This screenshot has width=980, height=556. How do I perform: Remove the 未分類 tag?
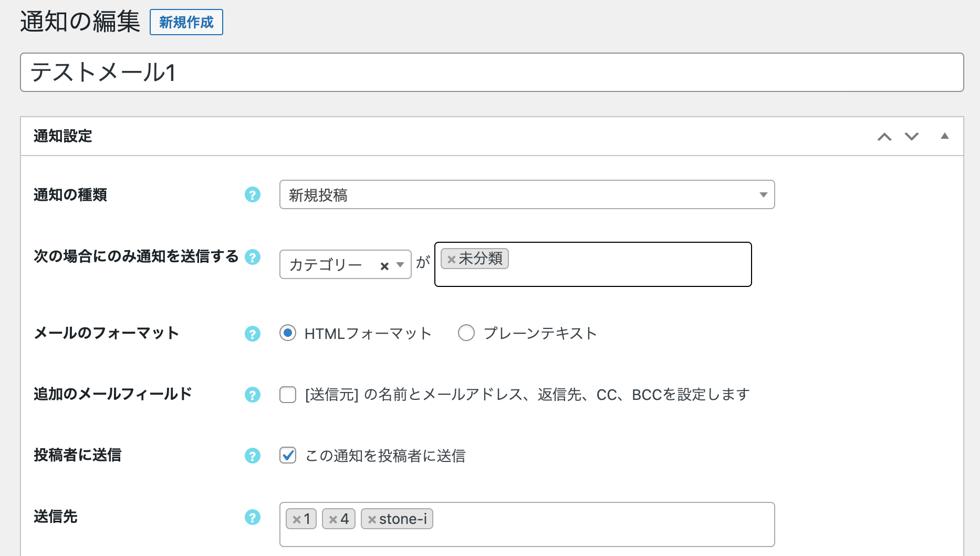pyautogui.click(x=451, y=259)
